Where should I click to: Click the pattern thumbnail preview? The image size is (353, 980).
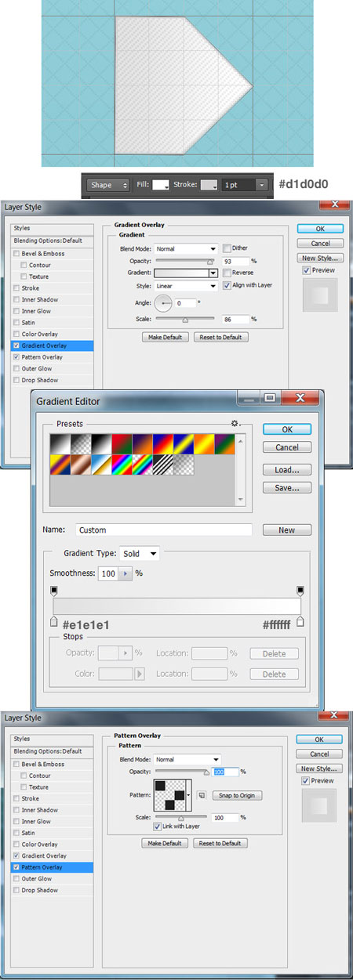[170, 794]
